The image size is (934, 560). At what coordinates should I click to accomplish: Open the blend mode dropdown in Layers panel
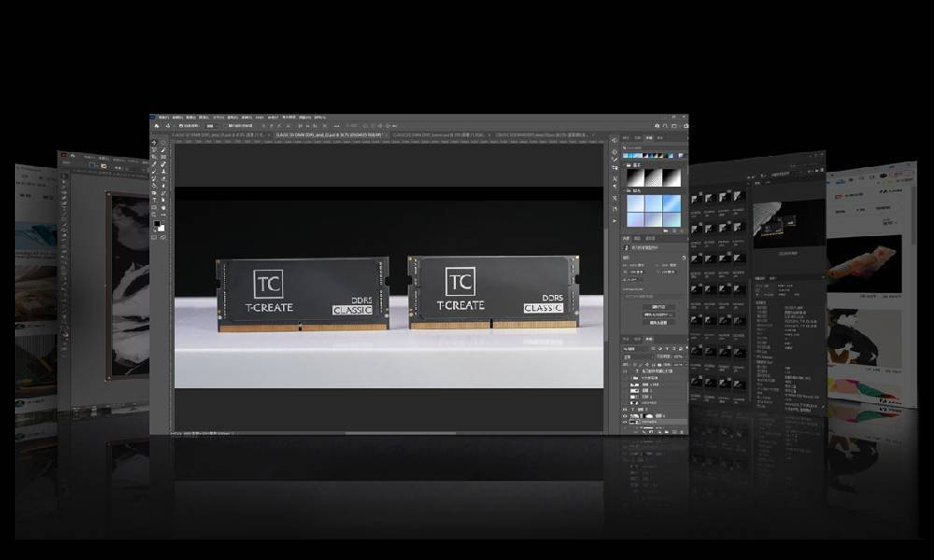point(637,357)
